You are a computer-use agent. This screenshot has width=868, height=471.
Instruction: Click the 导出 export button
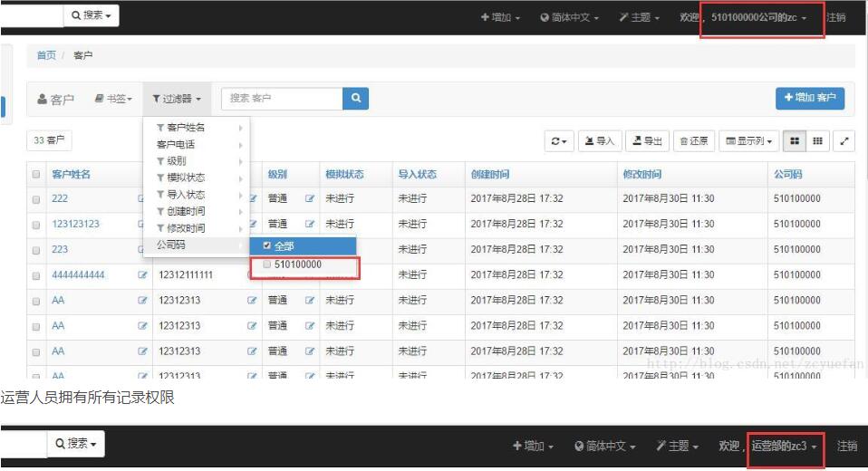tap(647, 141)
